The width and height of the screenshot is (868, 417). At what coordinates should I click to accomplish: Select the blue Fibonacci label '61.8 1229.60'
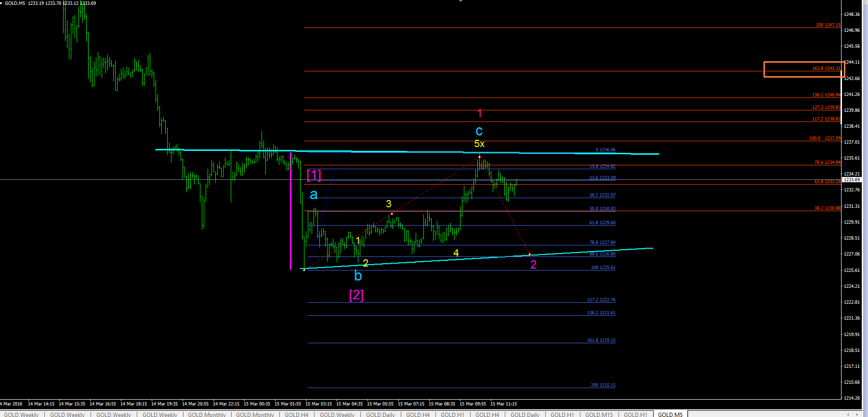pos(603,223)
